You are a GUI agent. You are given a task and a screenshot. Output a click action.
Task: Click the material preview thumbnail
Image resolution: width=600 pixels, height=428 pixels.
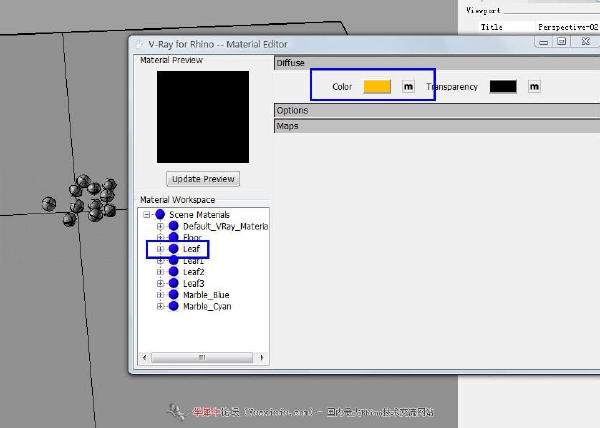click(x=203, y=116)
